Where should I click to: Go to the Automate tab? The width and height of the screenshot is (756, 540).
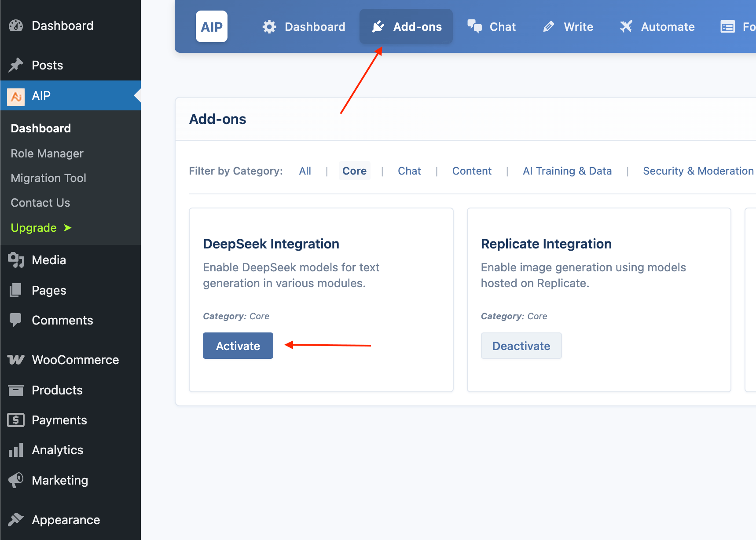(x=657, y=27)
